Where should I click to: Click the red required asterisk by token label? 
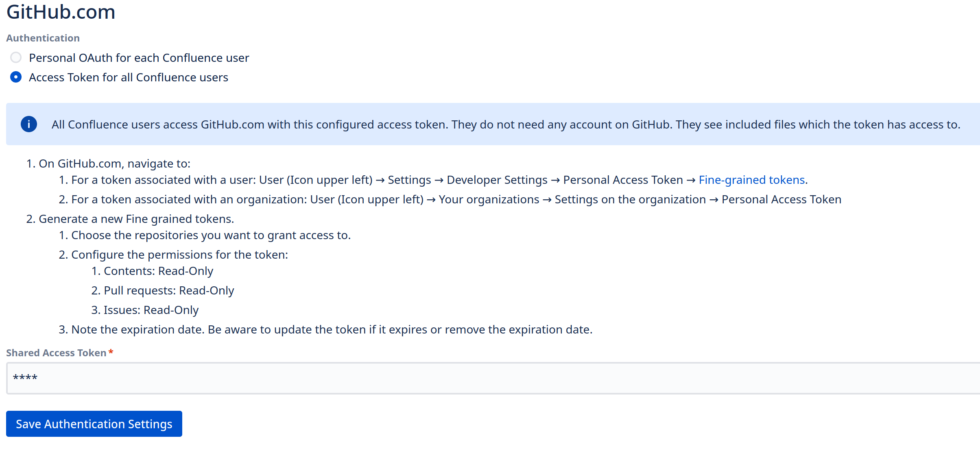click(x=111, y=352)
